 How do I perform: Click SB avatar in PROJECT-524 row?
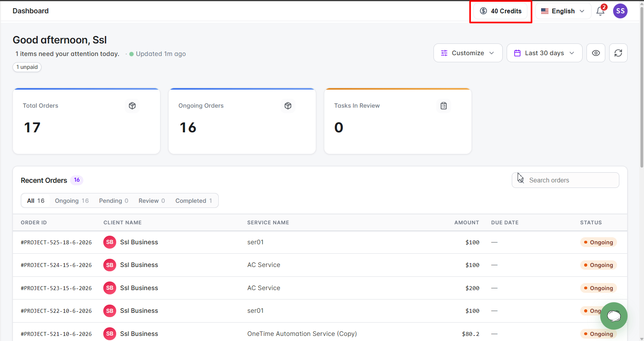pyautogui.click(x=110, y=265)
